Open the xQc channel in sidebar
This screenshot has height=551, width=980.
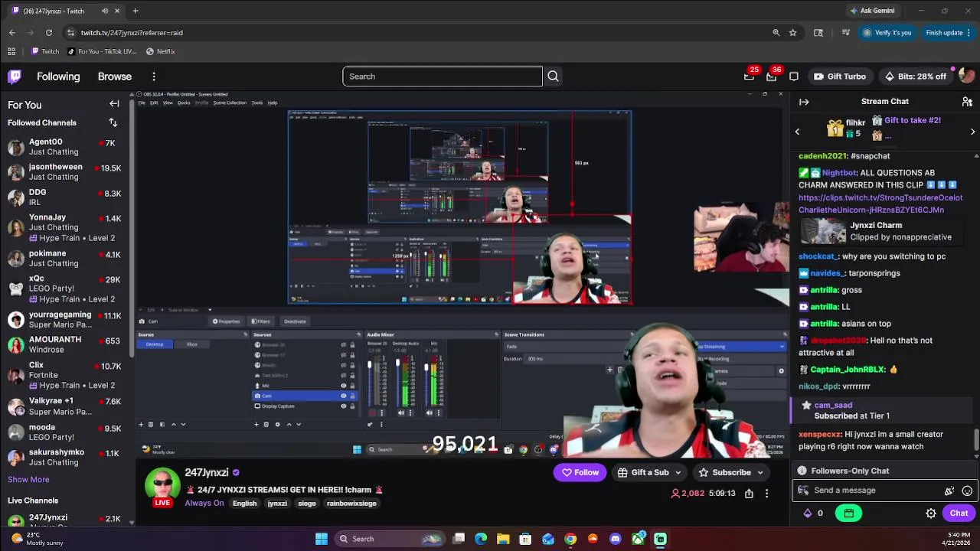click(65, 289)
